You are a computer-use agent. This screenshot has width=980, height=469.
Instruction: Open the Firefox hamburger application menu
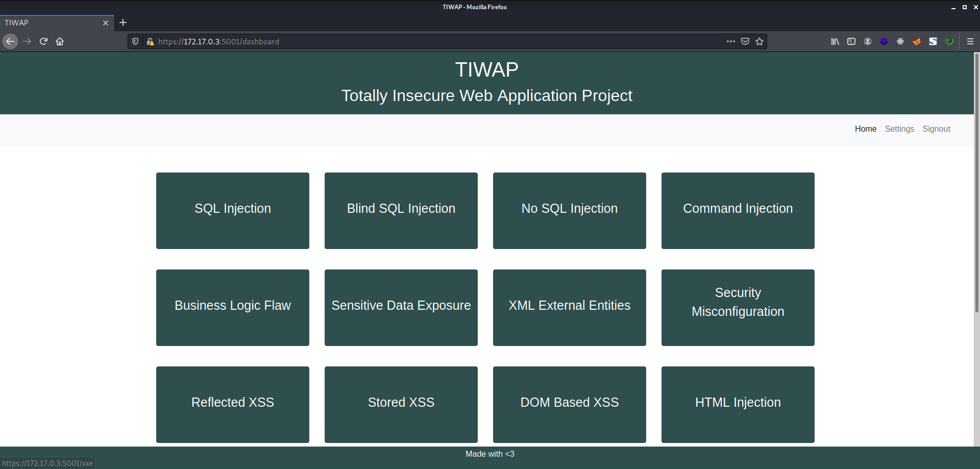click(970, 41)
